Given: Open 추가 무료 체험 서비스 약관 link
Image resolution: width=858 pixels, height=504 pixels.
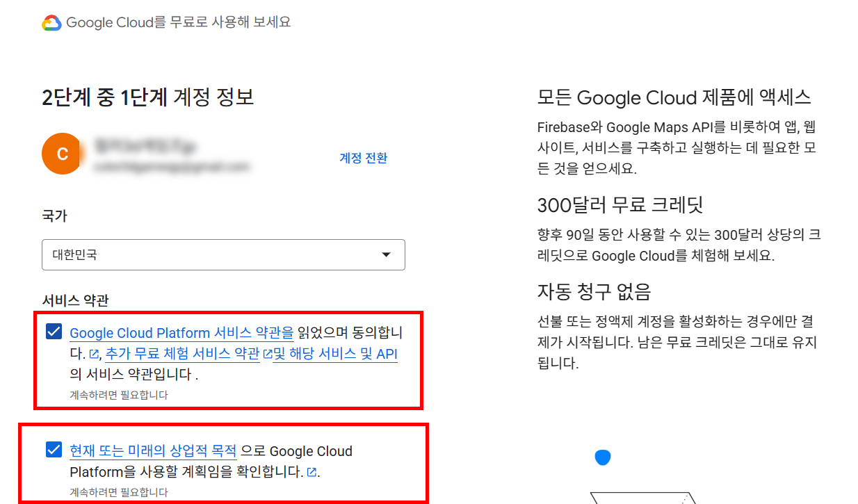Looking at the screenshot, I should pos(183,354).
